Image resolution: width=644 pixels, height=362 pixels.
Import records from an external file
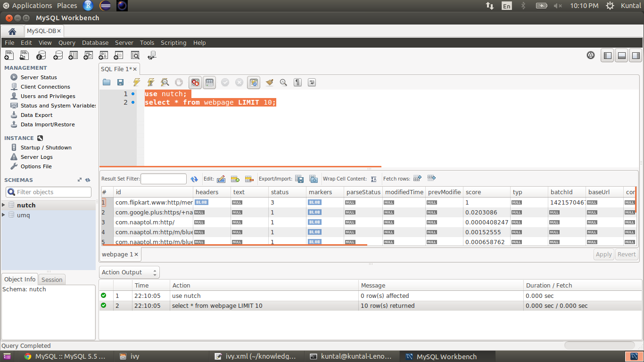(314, 179)
